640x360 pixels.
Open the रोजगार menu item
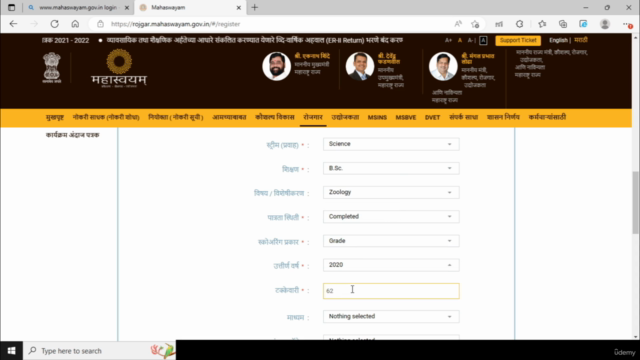click(x=313, y=117)
